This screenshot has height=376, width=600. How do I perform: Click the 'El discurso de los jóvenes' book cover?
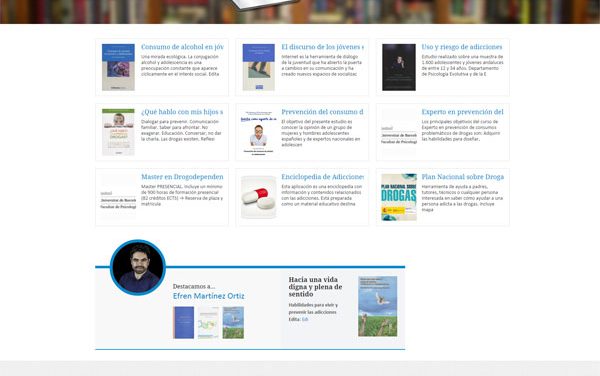pyautogui.click(x=259, y=67)
